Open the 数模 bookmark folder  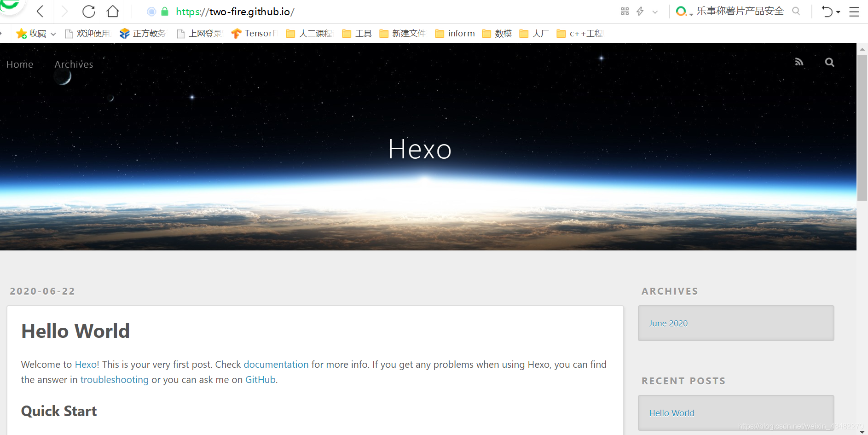(497, 34)
